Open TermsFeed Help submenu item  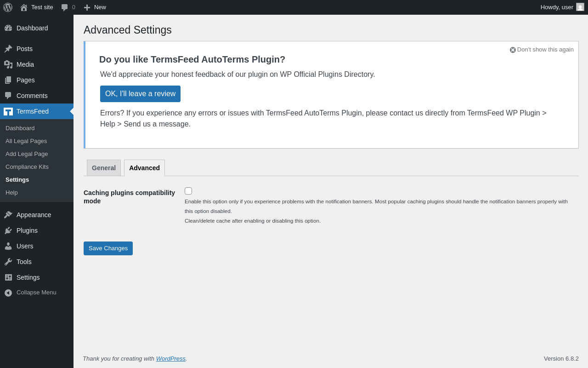[11, 193]
